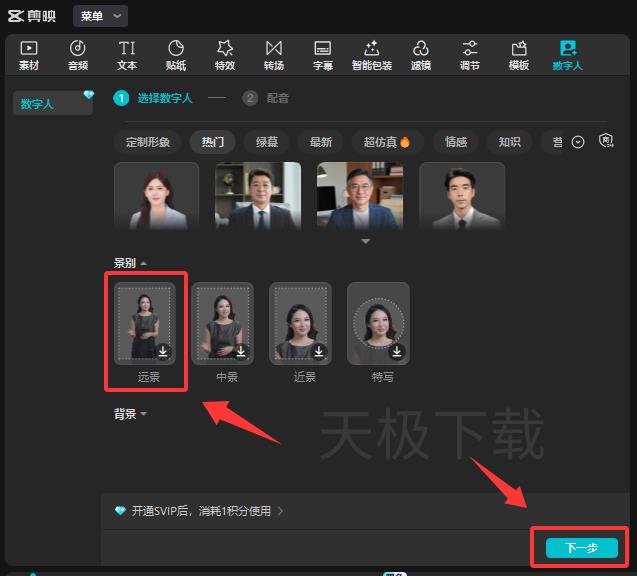
Task: Open the 调节 adjustment icon
Action: pos(470,55)
